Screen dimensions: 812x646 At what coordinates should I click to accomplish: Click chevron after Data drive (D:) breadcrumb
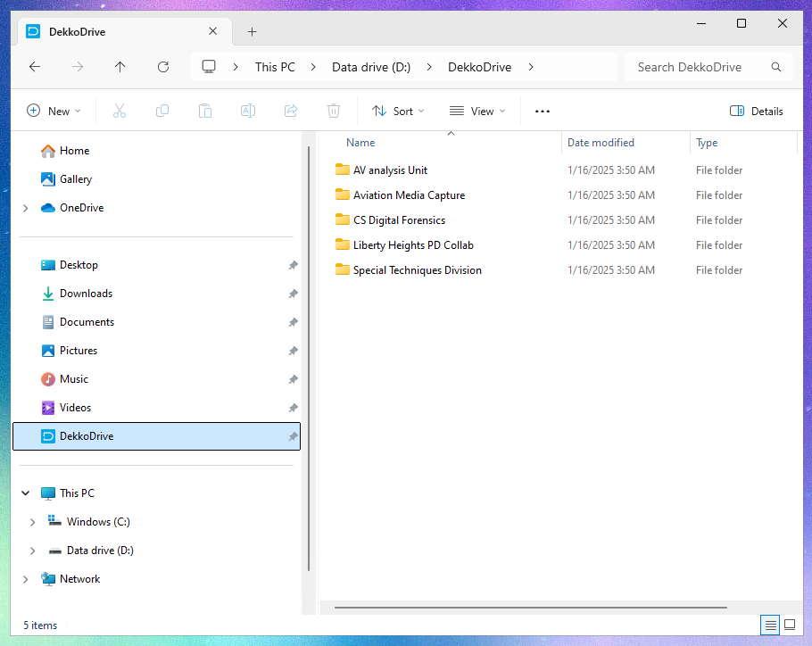point(429,67)
